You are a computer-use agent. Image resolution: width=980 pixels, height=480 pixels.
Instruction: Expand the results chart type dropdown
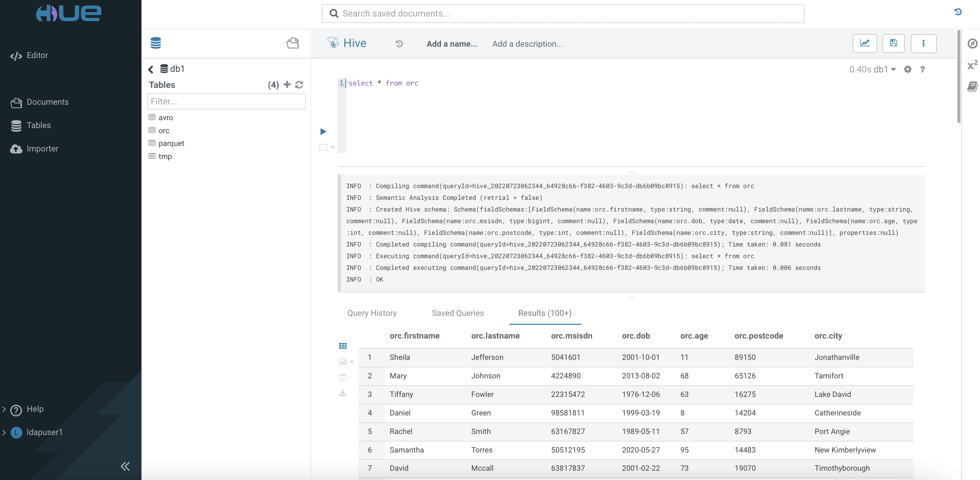coord(352,362)
